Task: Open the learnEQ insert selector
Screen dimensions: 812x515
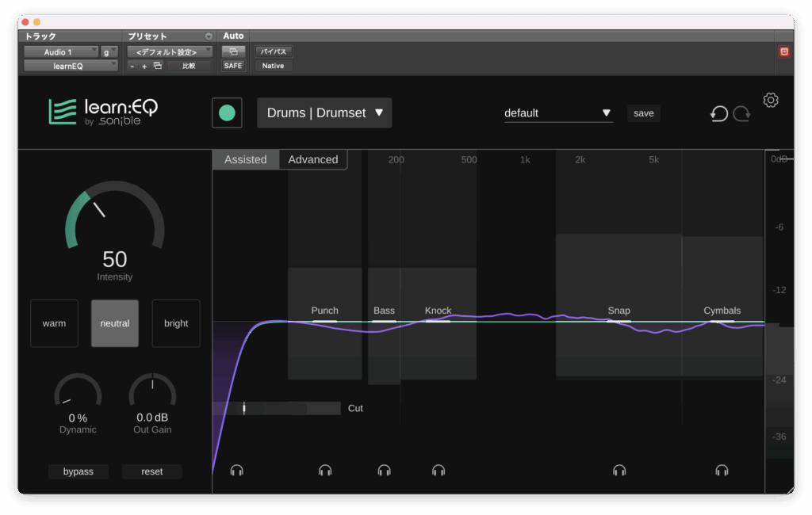Action: [71, 66]
